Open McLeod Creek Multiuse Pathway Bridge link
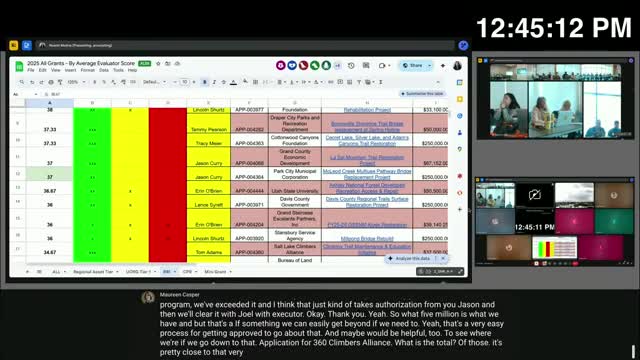This screenshot has height=360, width=640. (367, 174)
